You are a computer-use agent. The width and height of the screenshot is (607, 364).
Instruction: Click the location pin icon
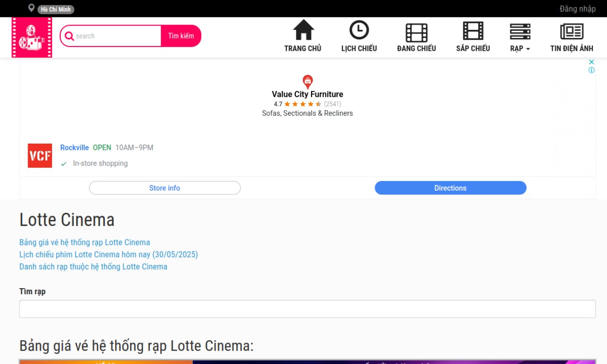(x=31, y=8)
